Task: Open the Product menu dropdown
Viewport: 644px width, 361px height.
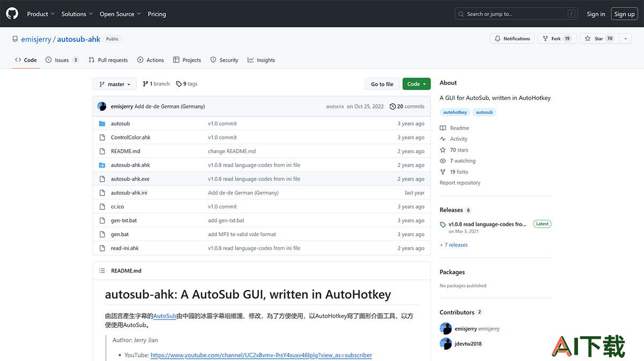Action: pyautogui.click(x=41, y=14)
